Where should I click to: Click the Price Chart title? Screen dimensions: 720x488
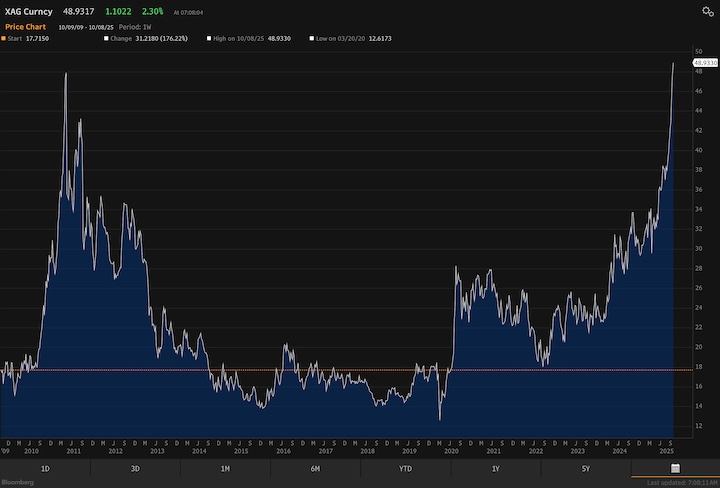tap(27, 25)
